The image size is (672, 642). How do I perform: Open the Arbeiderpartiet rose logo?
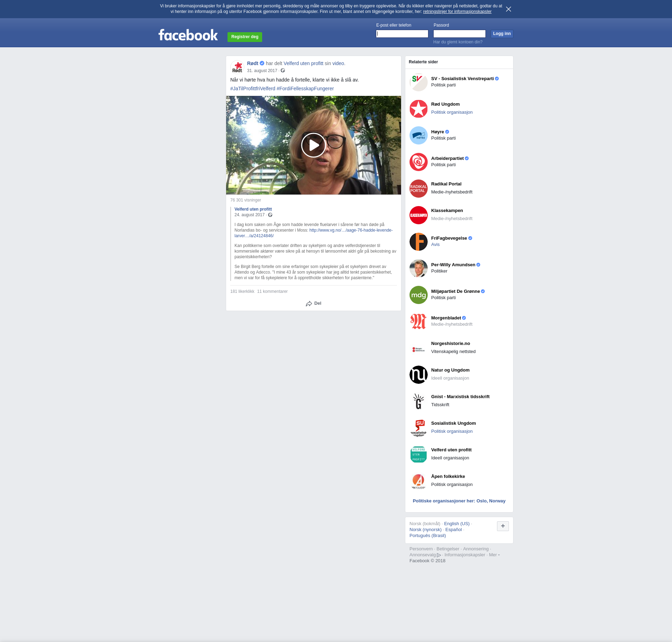(418, 162)
